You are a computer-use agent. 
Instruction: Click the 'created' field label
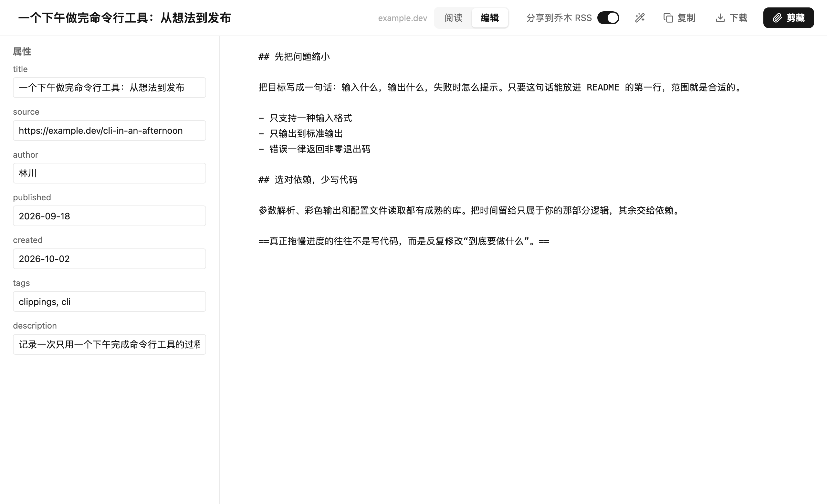[x=27, y=240]
